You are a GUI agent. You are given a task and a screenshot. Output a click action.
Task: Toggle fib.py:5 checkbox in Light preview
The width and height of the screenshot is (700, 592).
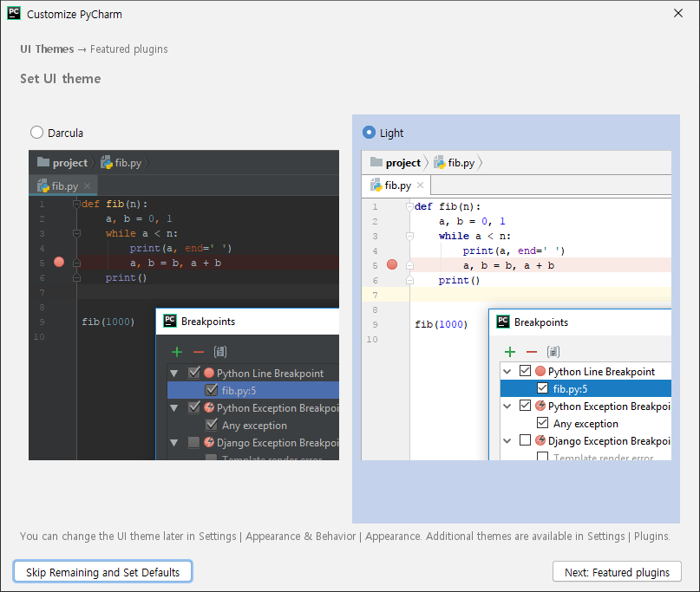click(x=542, y=388)
